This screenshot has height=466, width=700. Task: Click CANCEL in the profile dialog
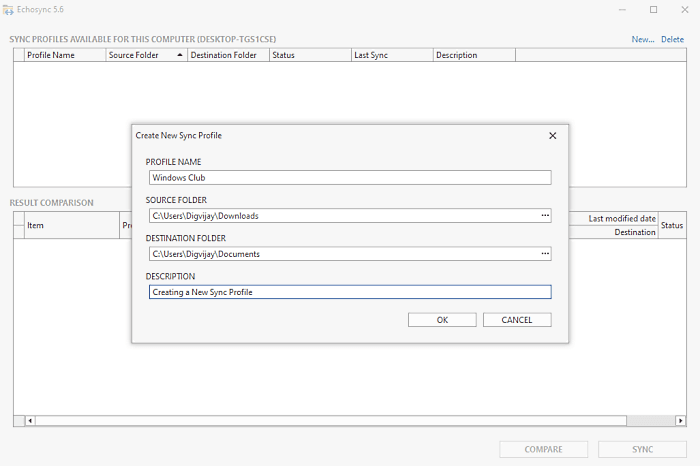[517, 320]
